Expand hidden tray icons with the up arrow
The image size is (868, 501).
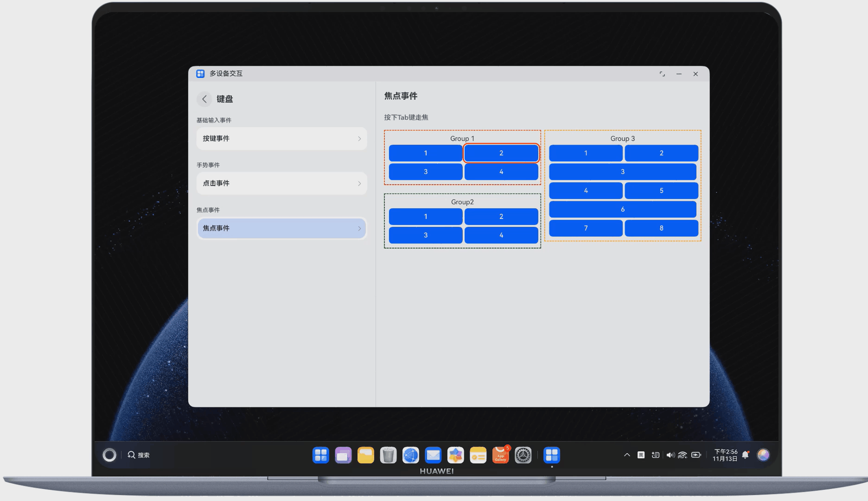click(x=627, y=455)
